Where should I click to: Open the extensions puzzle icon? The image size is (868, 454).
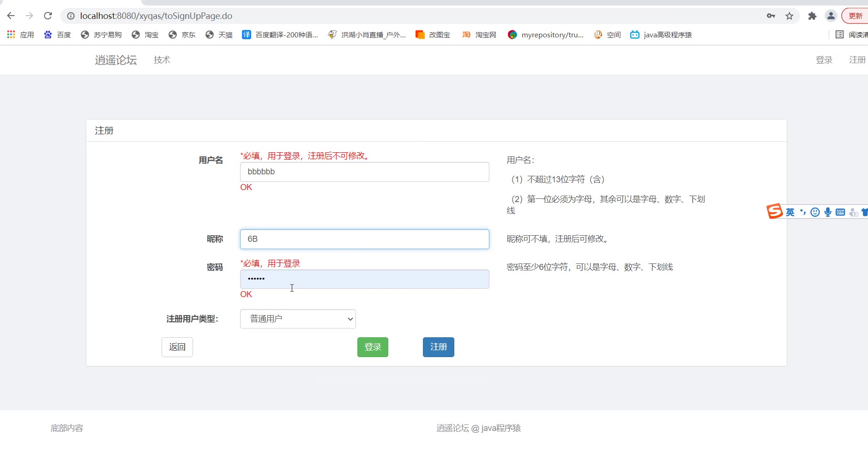point(812,16)
